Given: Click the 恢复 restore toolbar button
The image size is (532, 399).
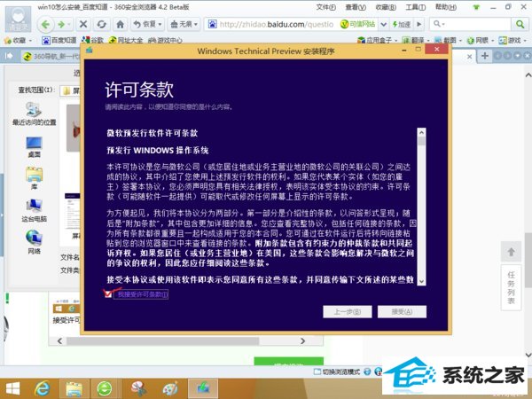Looking at the screenshot, I should click(147, 24).
